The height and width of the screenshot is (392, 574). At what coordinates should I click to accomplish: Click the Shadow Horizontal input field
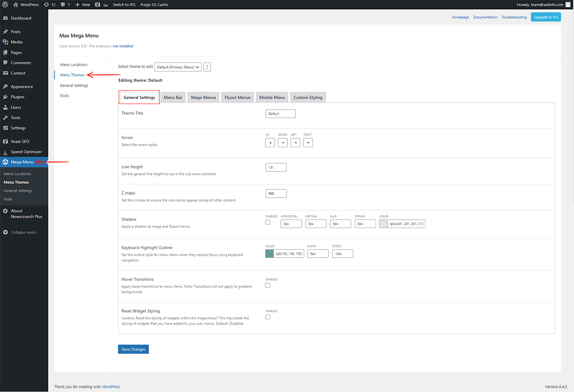[x=291, y=224]
